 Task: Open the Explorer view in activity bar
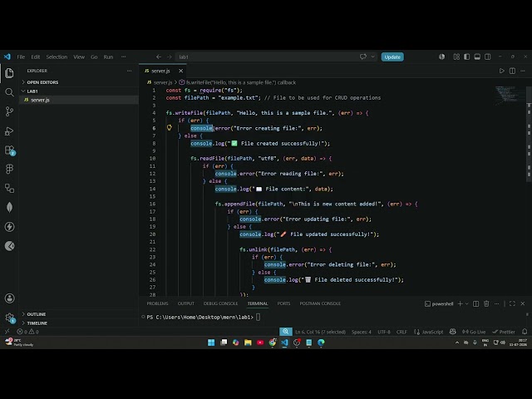click(x=9, y=73)
